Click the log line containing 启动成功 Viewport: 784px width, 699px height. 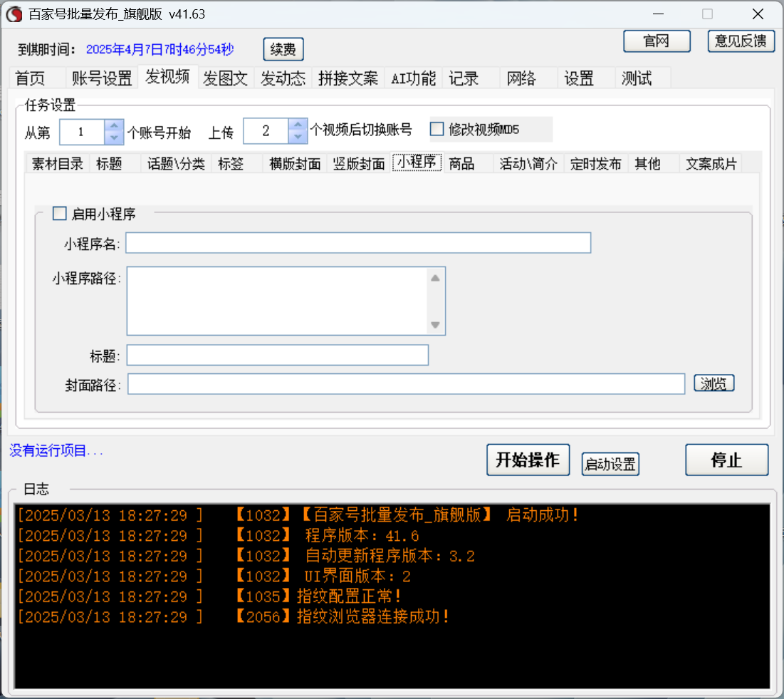point(298,515)
